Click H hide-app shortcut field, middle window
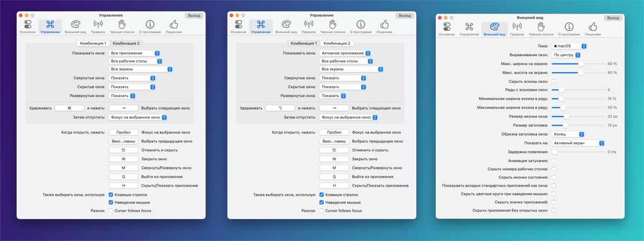 coord(334,186)
